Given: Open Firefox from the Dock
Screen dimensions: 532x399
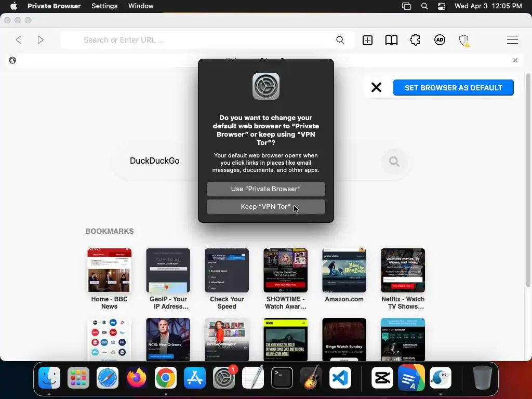Looking at the screenshot, I should [137, 378].
